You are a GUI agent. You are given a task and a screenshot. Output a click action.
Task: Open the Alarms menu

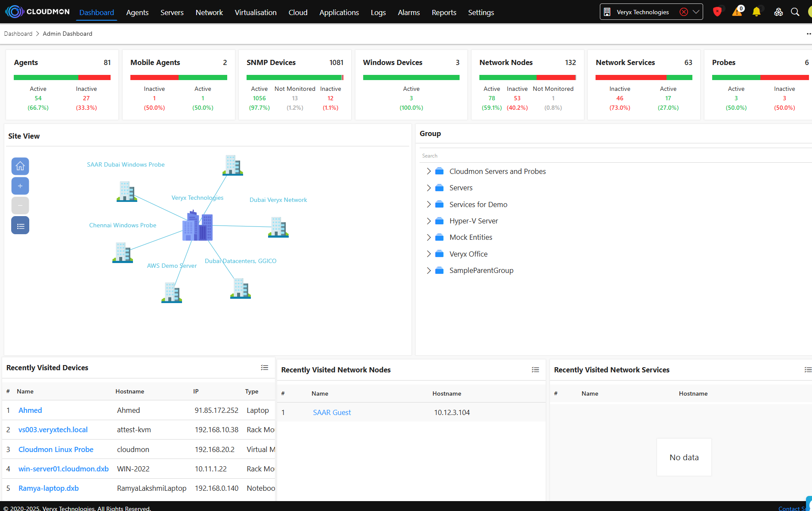tap(408, 12)
